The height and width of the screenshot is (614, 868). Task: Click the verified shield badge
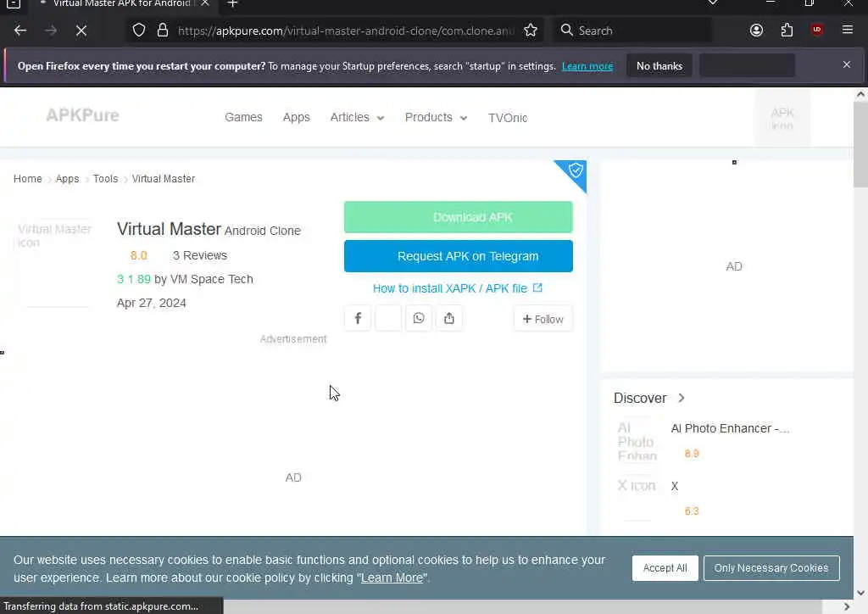[x=576, y=170]
